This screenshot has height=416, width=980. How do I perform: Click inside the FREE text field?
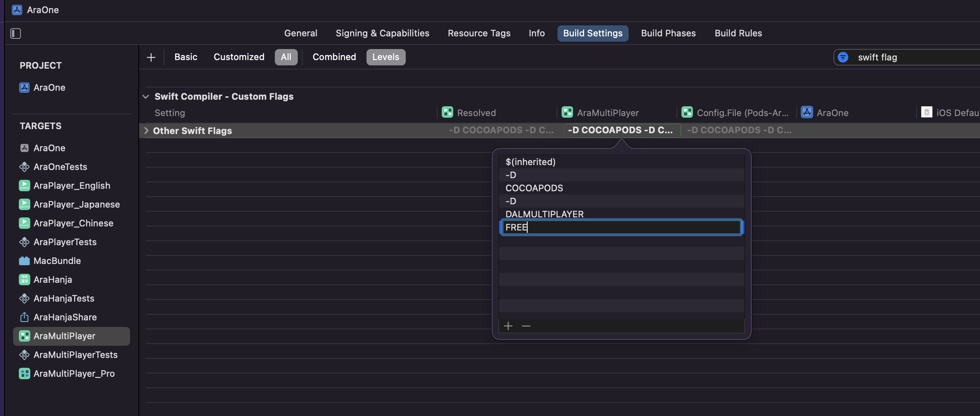pos(621,227)
